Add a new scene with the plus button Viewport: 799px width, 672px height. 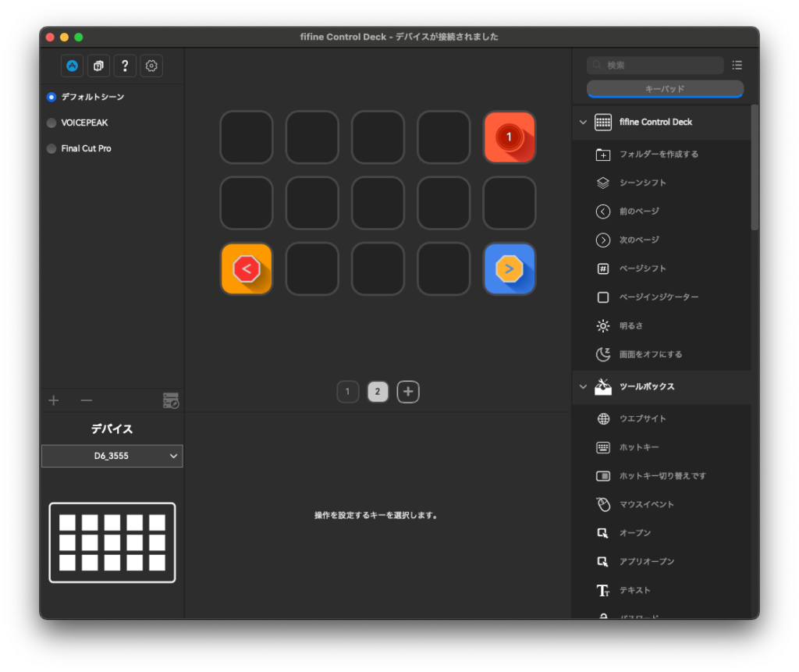click(x=53, y=400)
